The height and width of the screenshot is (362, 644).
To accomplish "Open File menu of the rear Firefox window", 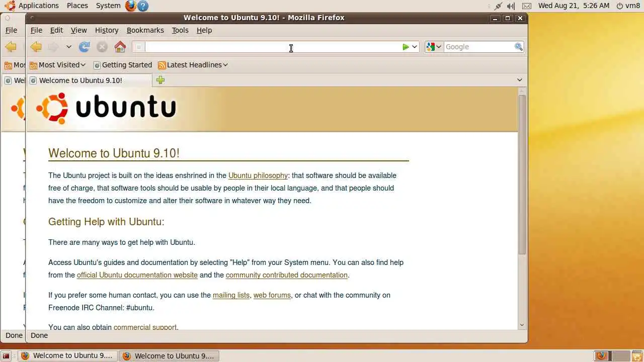I will pyautogui.click(x=11, y=30).
